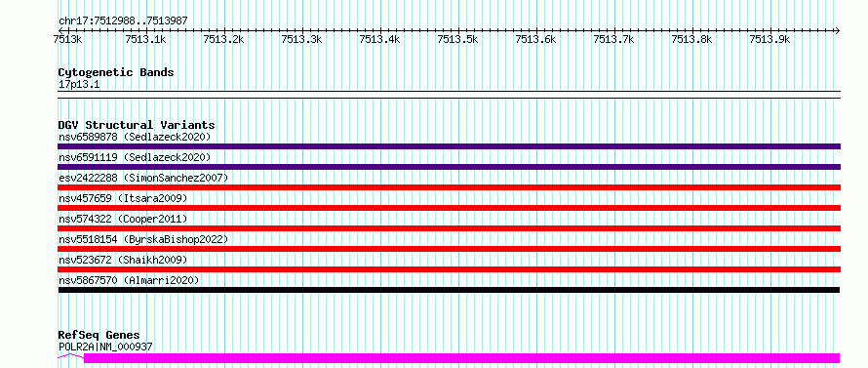Click red bar under nsv523672
The height and width of the screenshot is (368, 868).
click(449, 269)
